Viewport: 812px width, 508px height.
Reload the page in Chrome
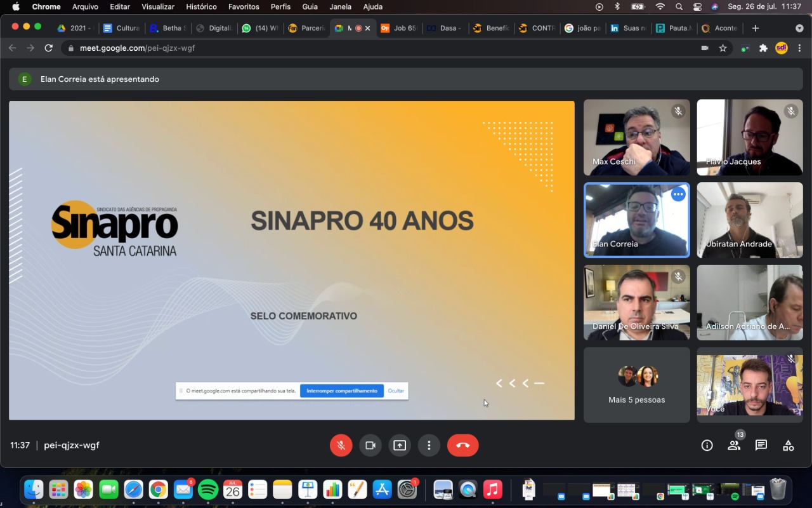[x=48, y=48]
